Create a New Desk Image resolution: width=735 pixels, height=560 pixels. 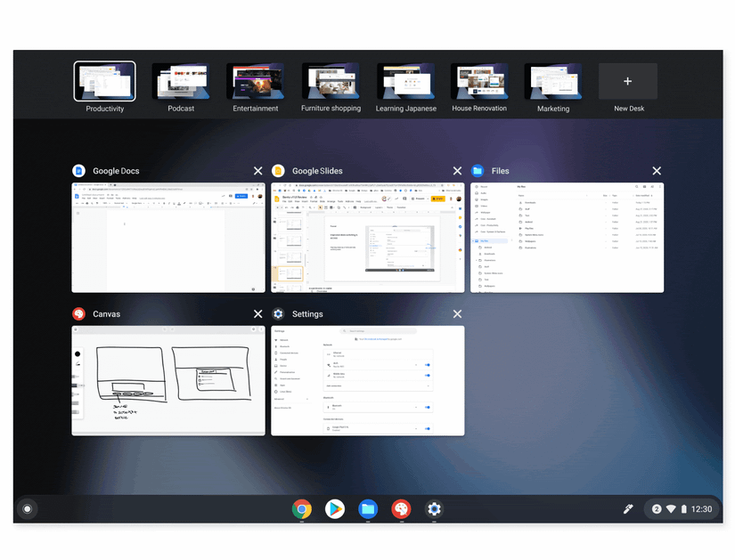pos(627,80)
